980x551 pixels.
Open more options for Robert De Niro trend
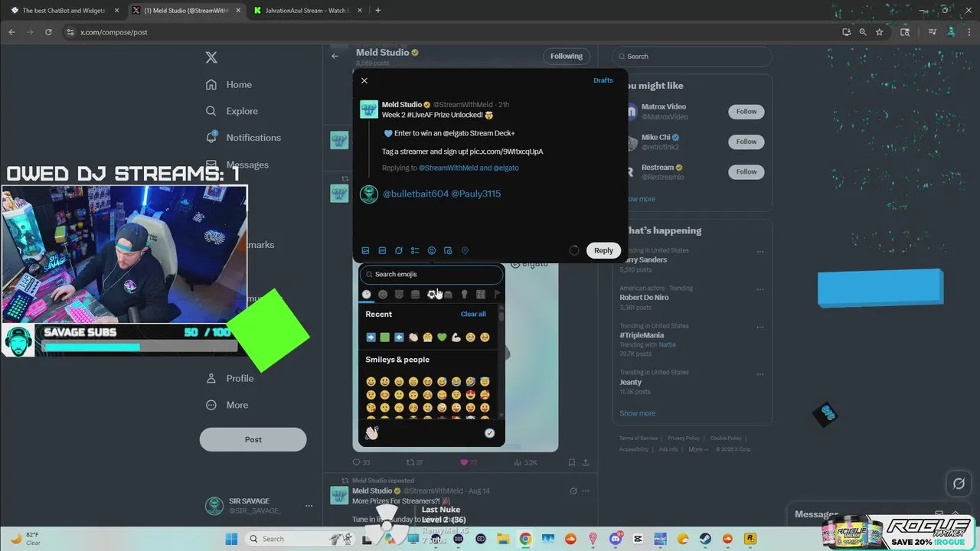(x=759, y=289)
